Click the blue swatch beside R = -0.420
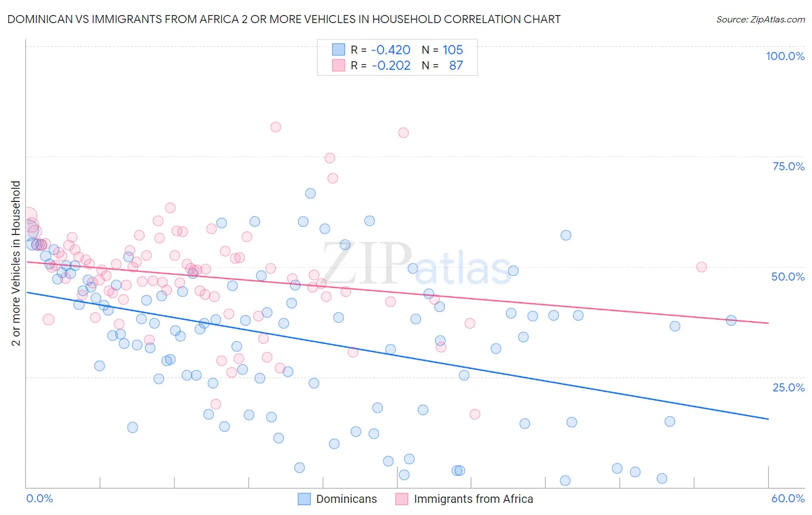This screenshot has height=515, width=812. point(338,50)
